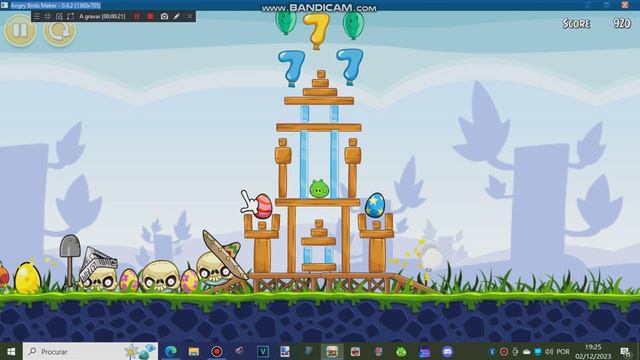Open File Explorer from the taskbar
Screen dimensions: 640x360
pos(194,351)
